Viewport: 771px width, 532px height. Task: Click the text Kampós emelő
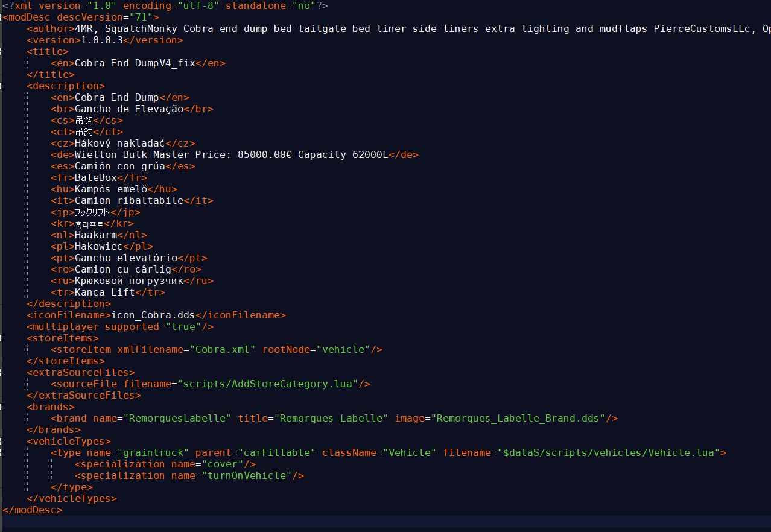click(111, 189)
